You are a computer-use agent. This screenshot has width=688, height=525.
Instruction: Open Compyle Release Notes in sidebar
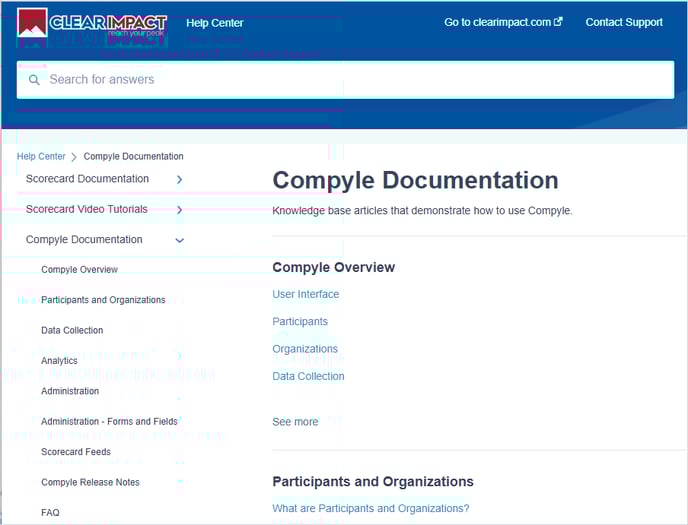pos(90,482)
